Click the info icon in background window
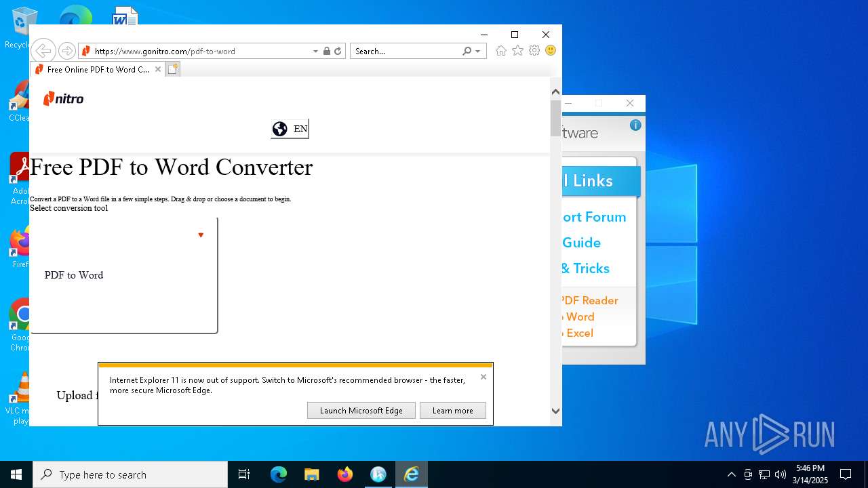 tap(635, 125)
